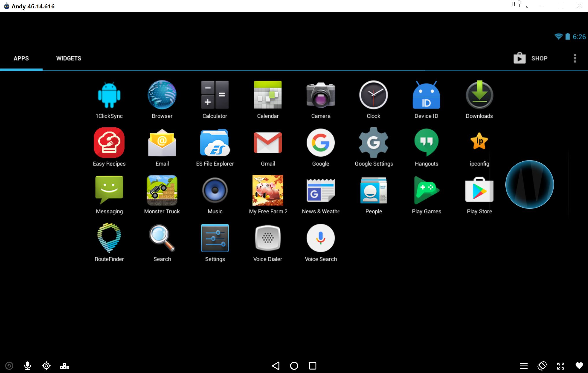
Task: Open the SHOP Play Store button
Action: point(531,58)
